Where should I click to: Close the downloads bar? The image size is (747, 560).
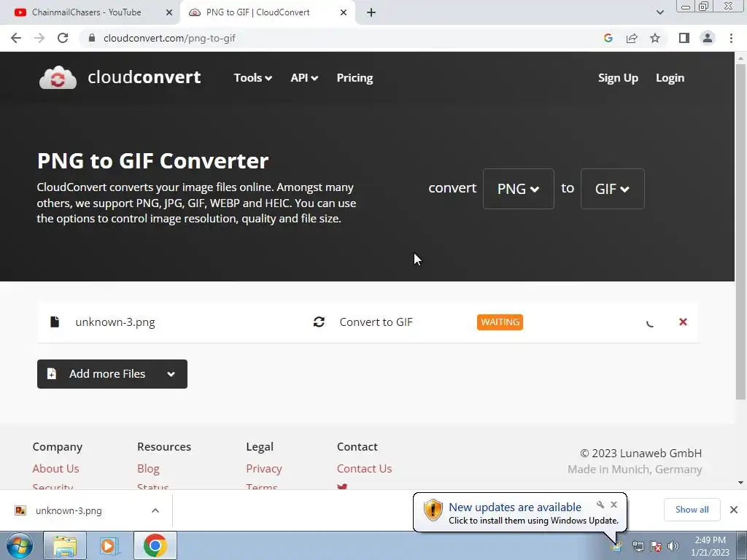[x=734, y=510]
